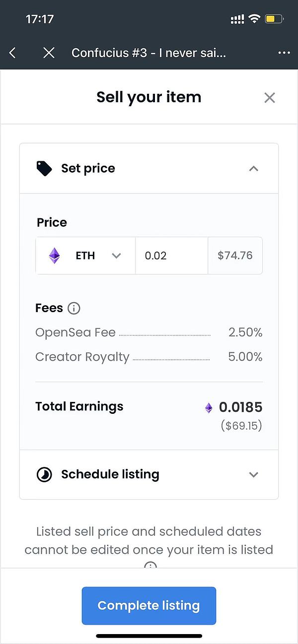Screen dimensions: 298x644
Task: Open the ETH currency dropdown
Action: coord(116,256)
